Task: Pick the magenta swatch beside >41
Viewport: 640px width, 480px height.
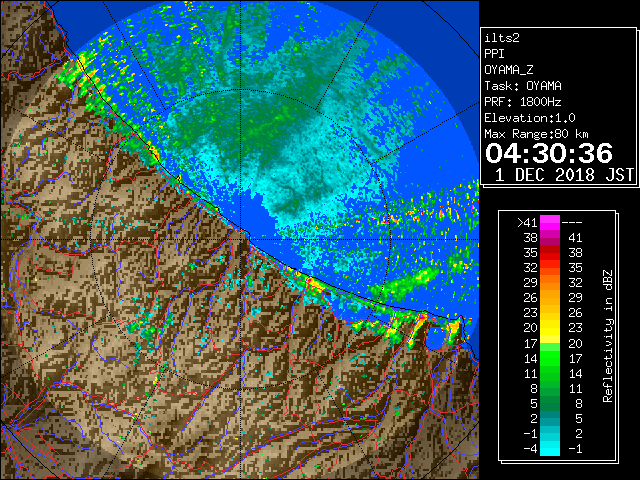Action: click(550, 223)
